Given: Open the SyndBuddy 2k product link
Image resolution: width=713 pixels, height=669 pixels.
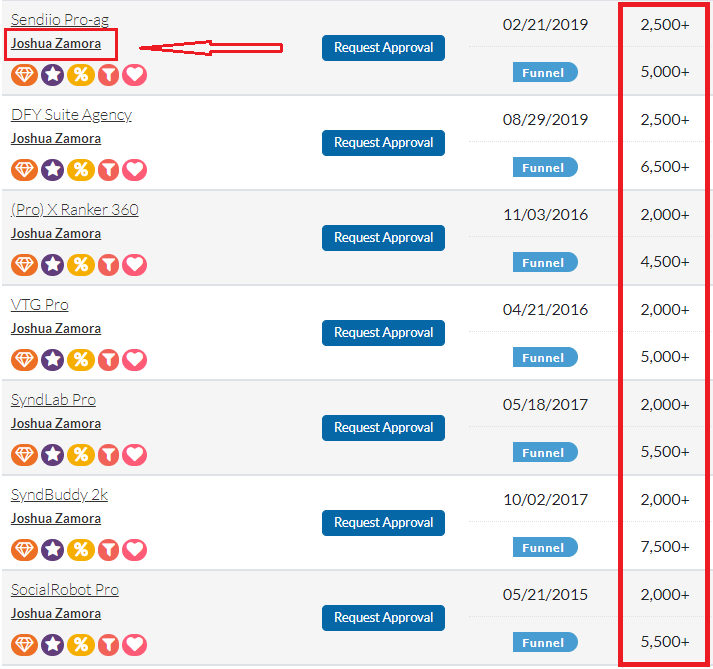Looking at the screenshot, I should [x=59, y=495].
